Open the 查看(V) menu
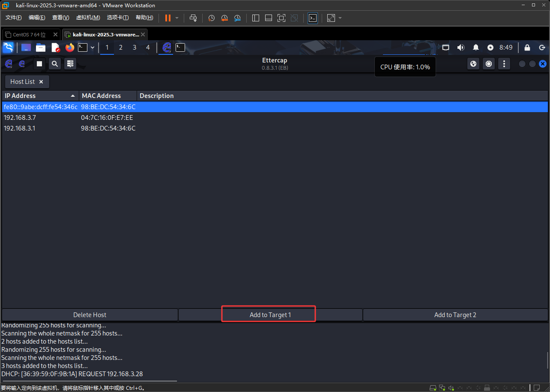 pyautogui.click(x=60, y=18)
